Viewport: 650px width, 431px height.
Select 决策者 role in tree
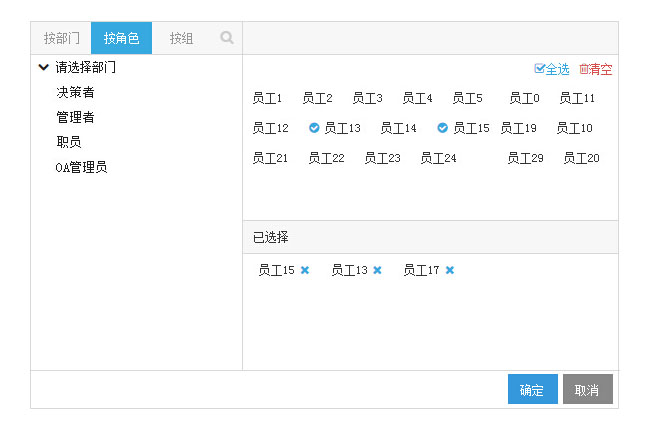point(75,92)
